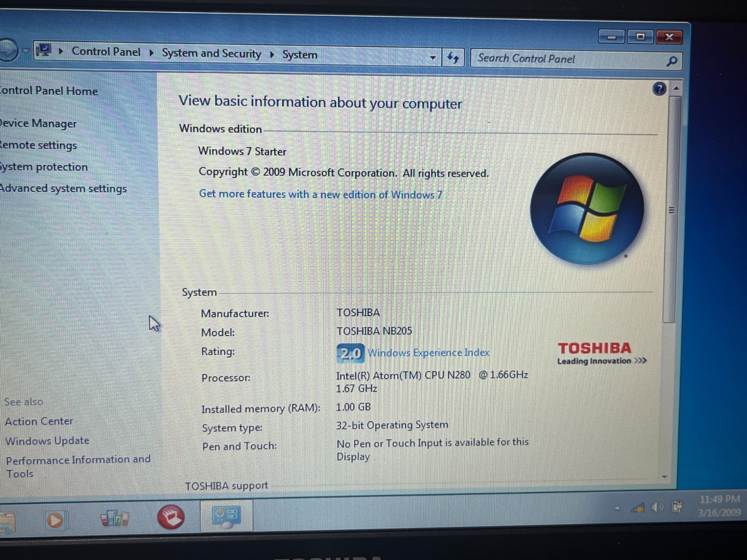Open the help question mark icon

(659, 89)
